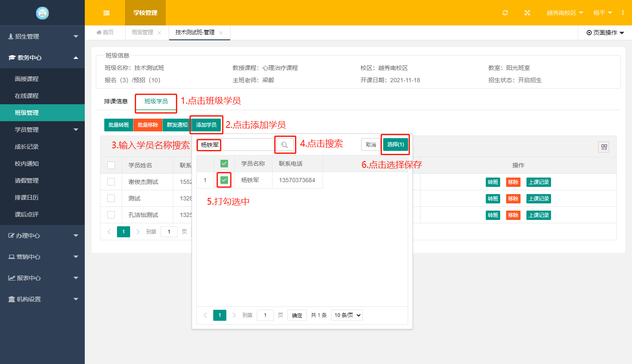The height and width of the screenshot is (364, 632).
Task: Expand the 越秀南校区 campus dropdown
Action: [565, 13]
